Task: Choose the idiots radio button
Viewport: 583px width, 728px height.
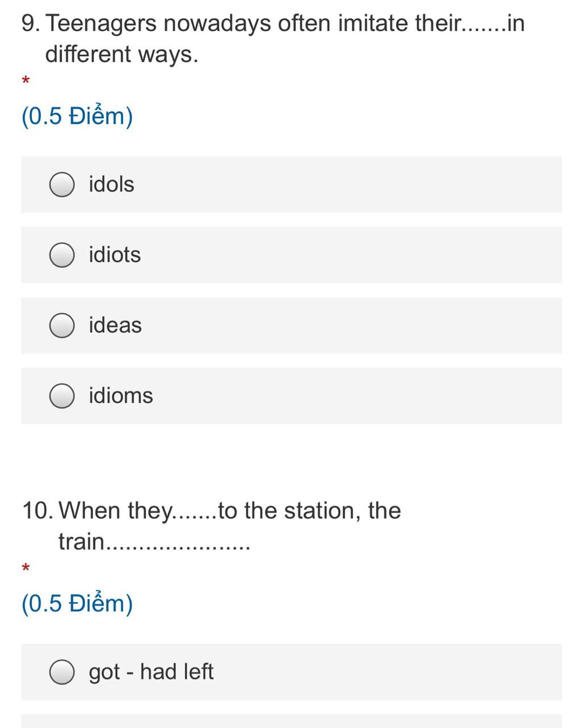Action: pyautogui.click(x=61, y=255)
